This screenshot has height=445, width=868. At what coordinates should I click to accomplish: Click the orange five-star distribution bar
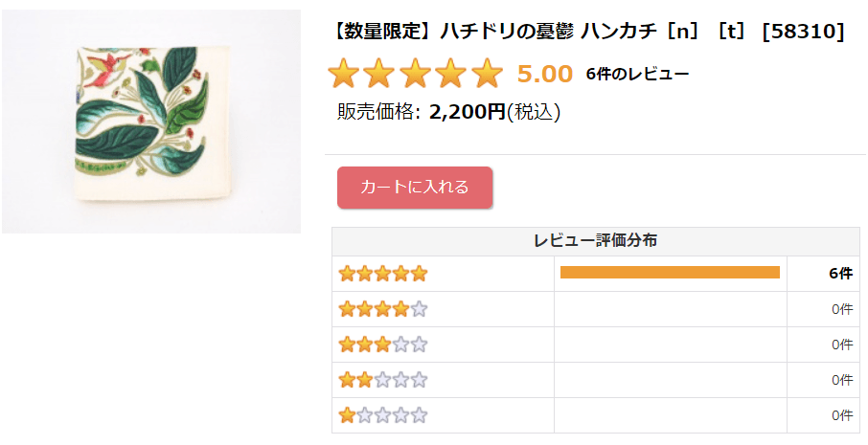coord(670,273)
